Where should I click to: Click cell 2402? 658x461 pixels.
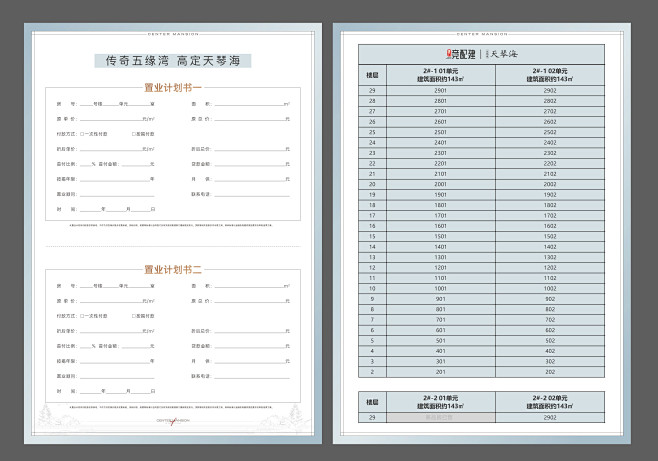550,143
